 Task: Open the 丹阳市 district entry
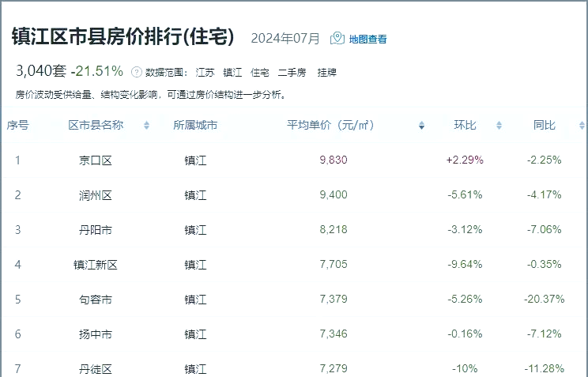[96, 230]
